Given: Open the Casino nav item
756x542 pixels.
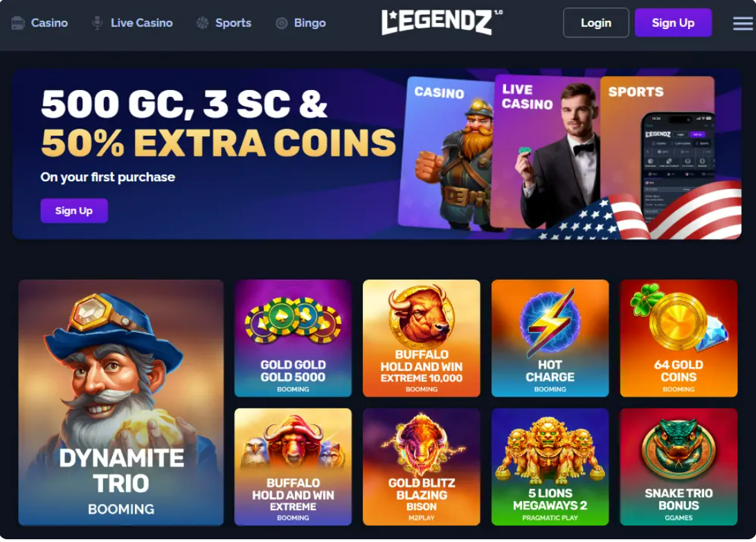Looking at the screenshot, I should [x=49, y=23].
